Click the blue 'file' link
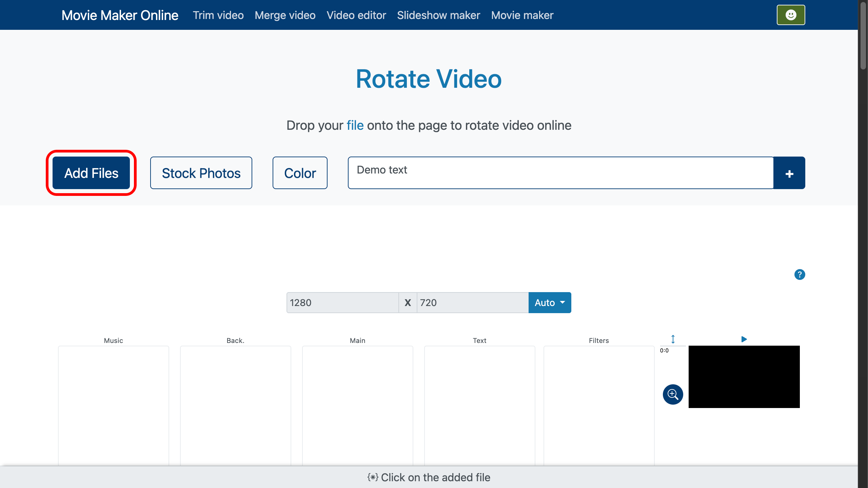 tap(355, 125)
